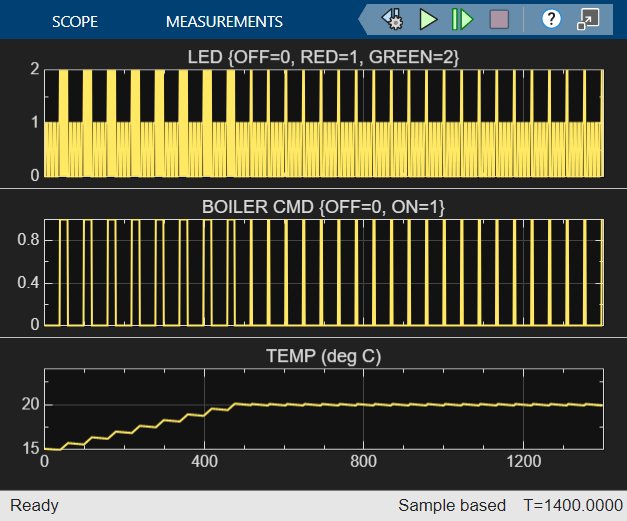The image size is (627, 521).
Task: Stop the simulation with the square button
Action: (x=499, y=19)
